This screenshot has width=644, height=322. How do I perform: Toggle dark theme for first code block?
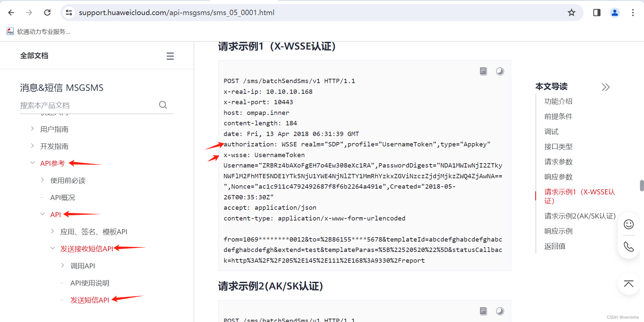tap(500, 71)
